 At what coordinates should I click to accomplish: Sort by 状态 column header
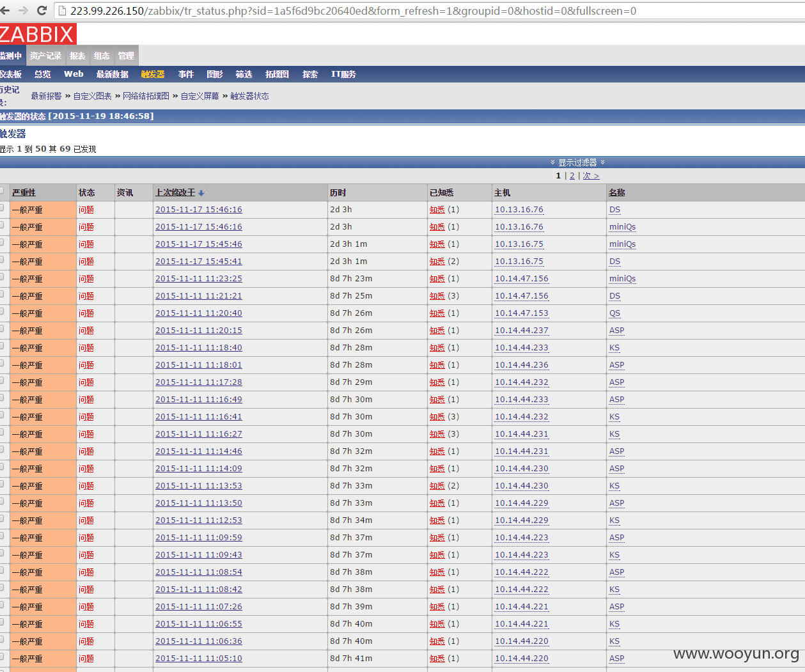87,192
